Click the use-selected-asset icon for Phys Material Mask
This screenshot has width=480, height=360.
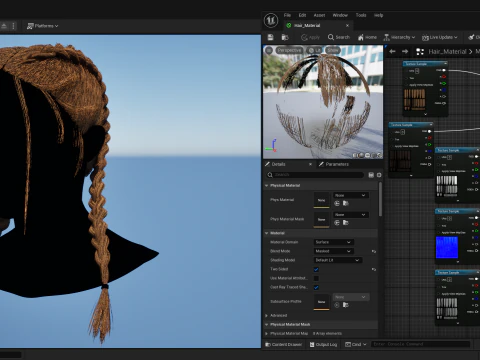[x=337, y=223]
